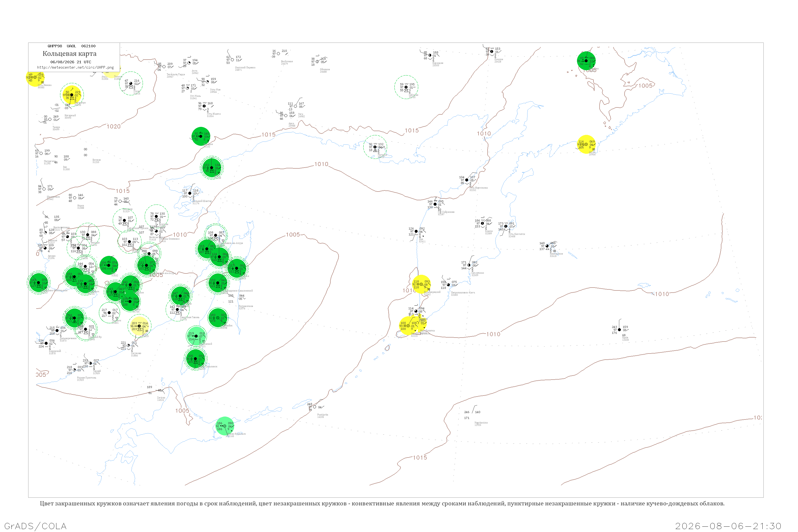The height and width of the screenshot is (532, 798).
Task: Select the header code 'QHPP98 UAOL 062100'
Action: pos(72,46)
